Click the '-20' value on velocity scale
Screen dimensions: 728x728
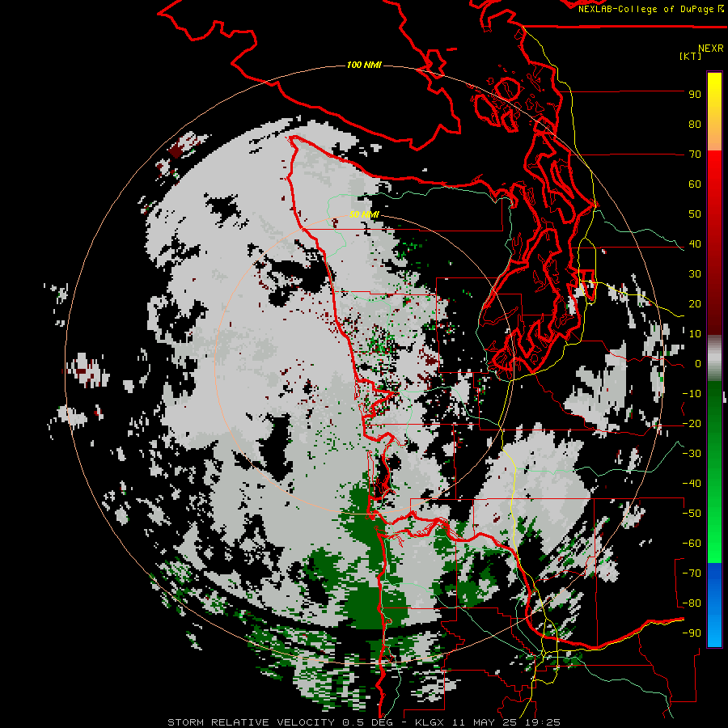pos(692,424)
